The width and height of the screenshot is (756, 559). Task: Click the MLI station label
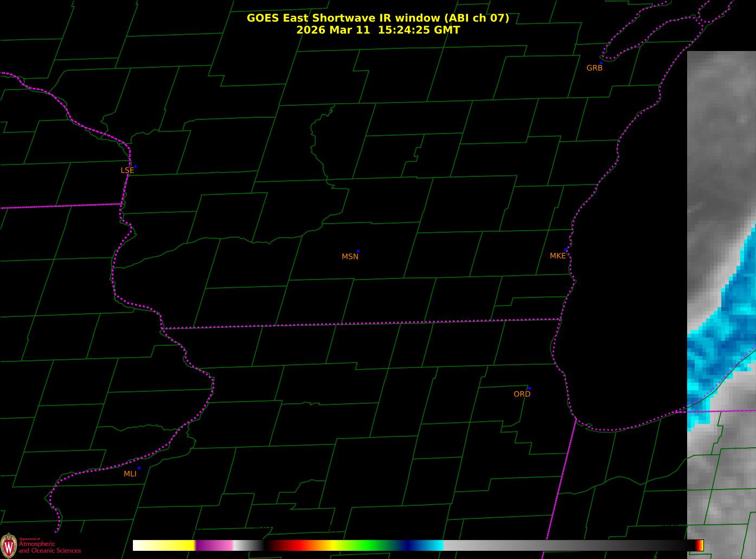130,474
